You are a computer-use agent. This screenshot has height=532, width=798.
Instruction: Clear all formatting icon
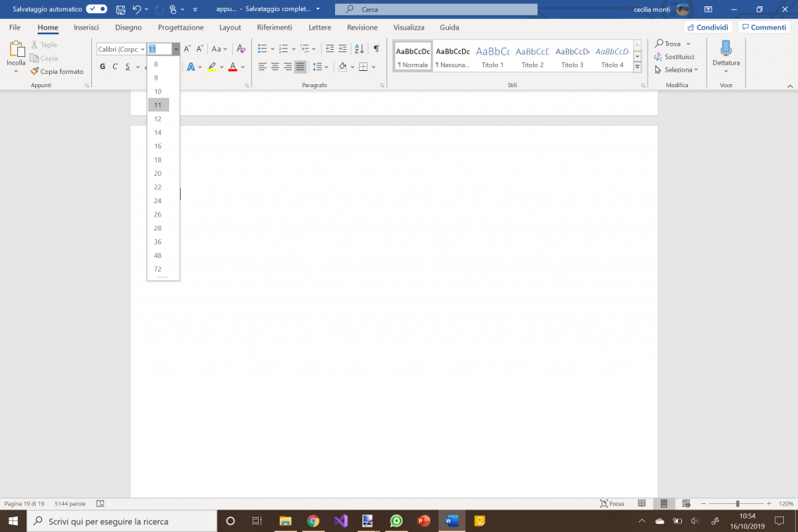pos(241,49)
